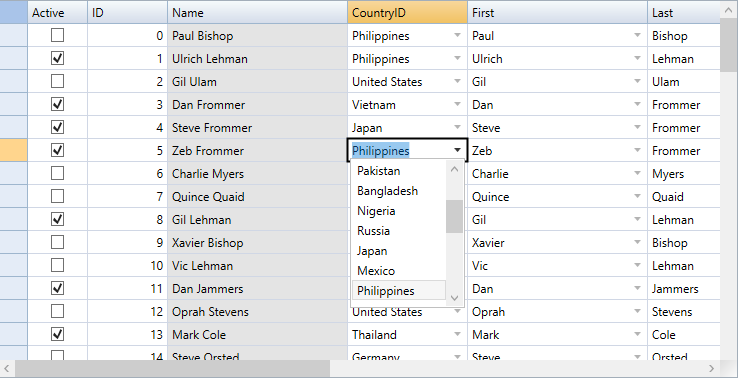Select the row header for Steve Frommer
738x378 pixels.
coord(14,127)
